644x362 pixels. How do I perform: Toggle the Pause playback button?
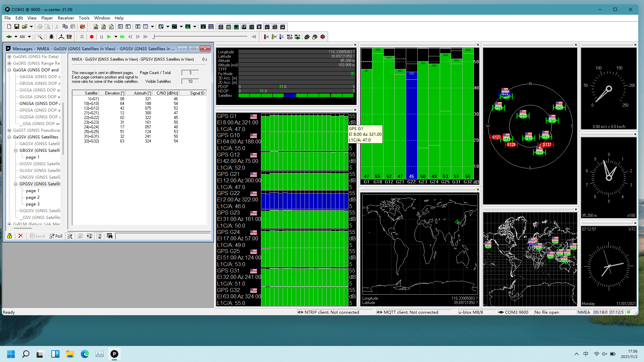tap(101, 37)
